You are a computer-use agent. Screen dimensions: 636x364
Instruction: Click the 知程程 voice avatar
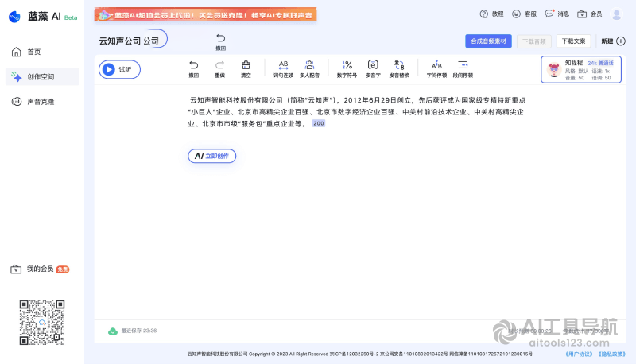(x=553, y=69)
